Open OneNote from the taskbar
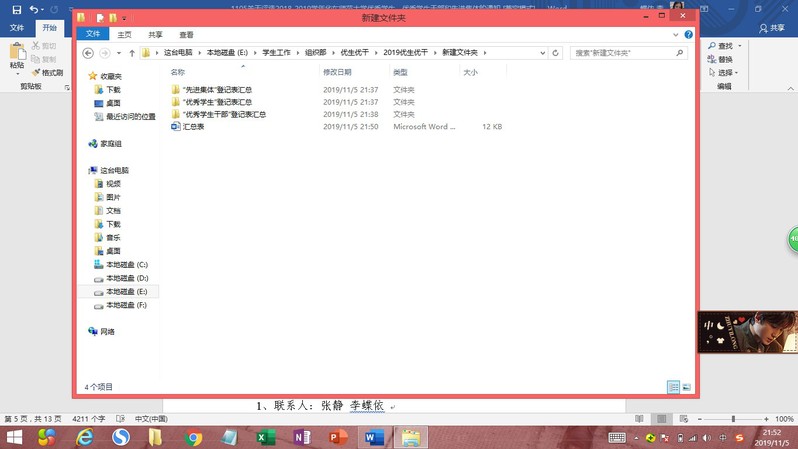798x449 pixels. click(301, 438)
